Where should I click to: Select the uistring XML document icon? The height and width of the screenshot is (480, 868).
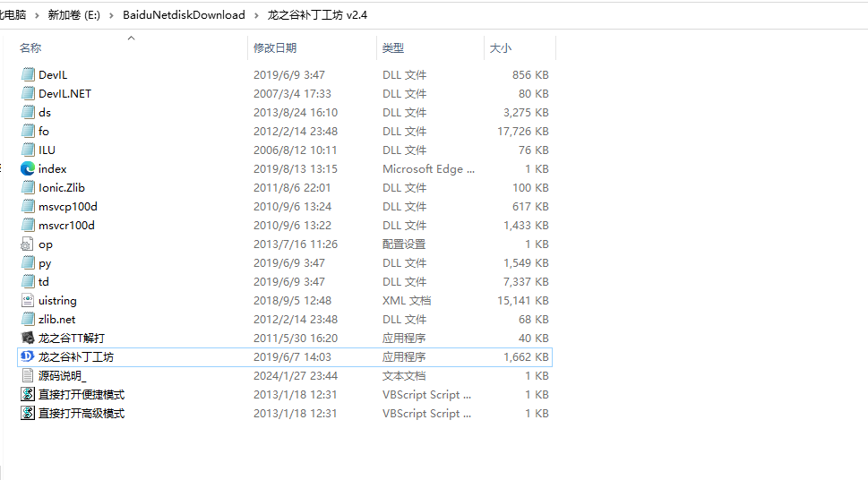coord(28,300)
